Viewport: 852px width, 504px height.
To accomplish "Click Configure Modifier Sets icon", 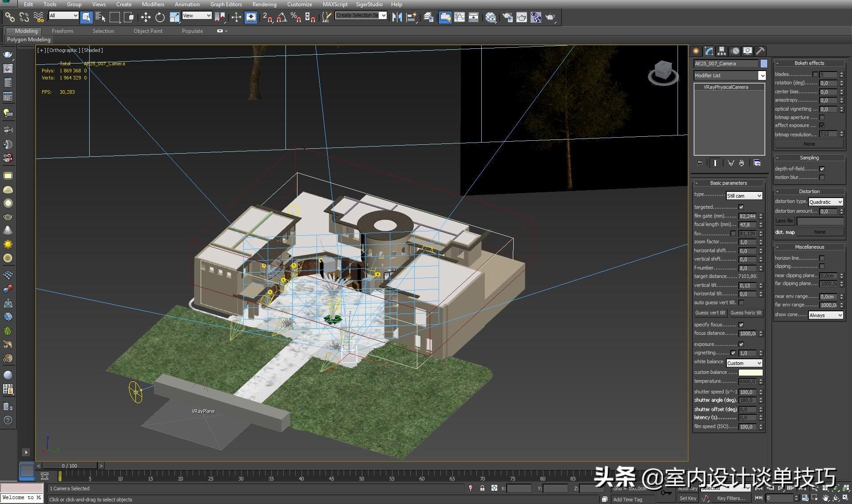I will click(x=757, y=163).
